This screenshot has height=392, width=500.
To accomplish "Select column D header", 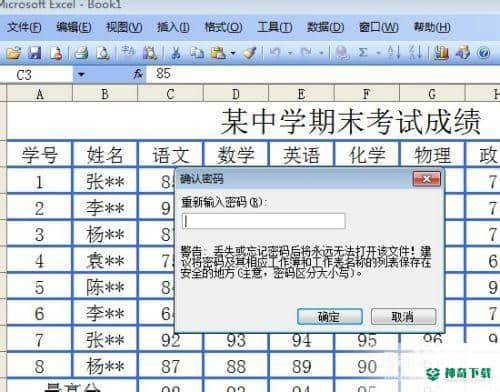I will (x=236, y=94).
